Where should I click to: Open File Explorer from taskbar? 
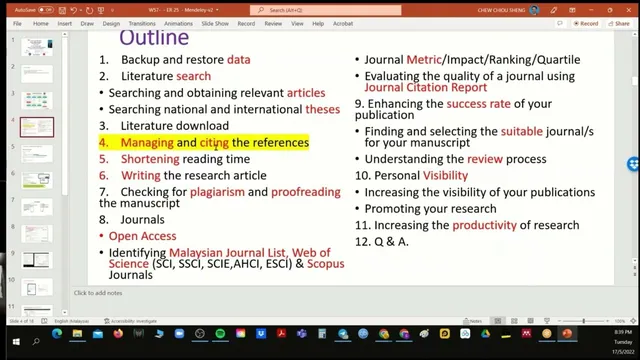(77, 334)
